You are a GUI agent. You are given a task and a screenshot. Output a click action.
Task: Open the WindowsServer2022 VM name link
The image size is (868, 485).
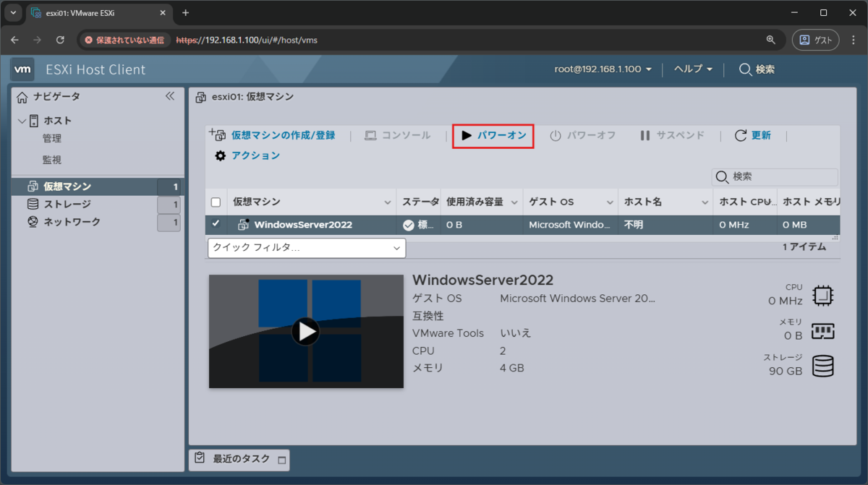click(x=303, y=225)
